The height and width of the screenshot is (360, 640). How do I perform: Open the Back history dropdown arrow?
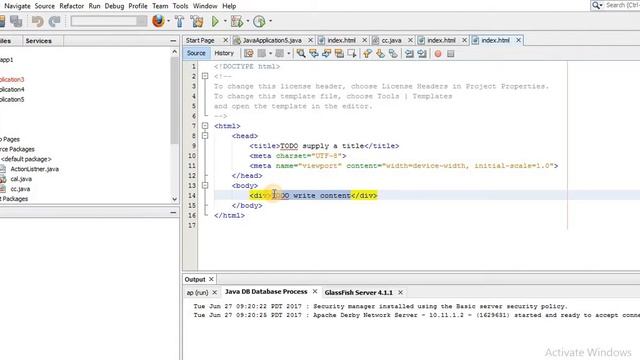(270, 53)
